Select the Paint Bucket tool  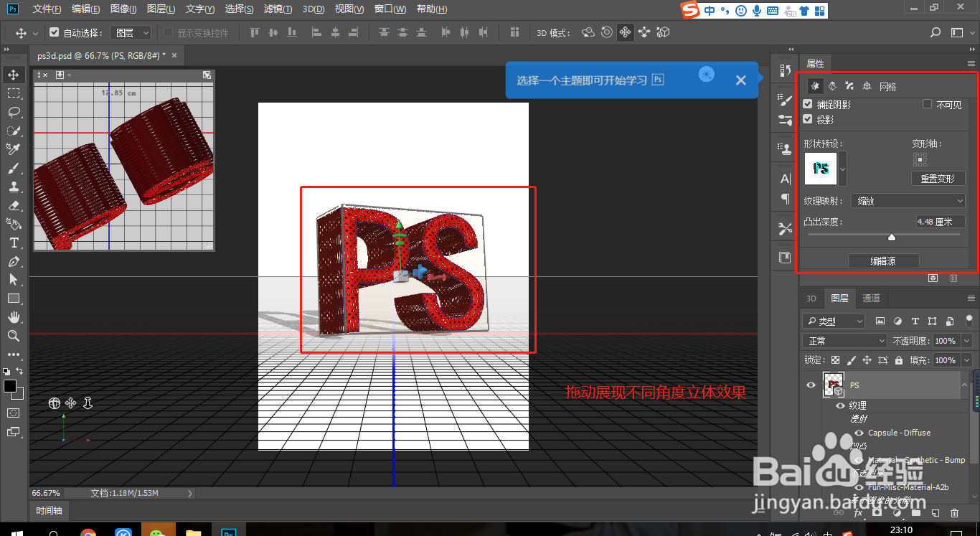tap(14, 224)
